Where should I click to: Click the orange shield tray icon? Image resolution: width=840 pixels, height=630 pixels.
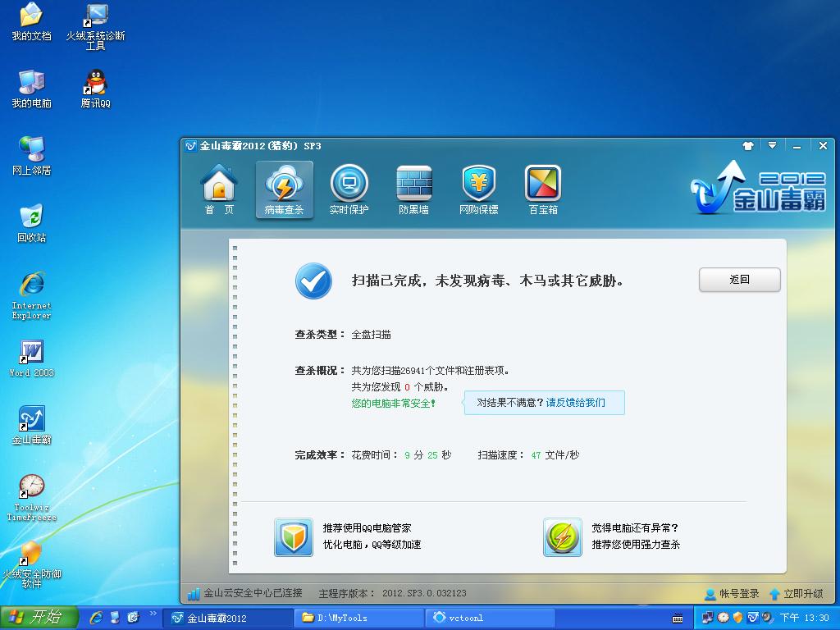(737, 618)
